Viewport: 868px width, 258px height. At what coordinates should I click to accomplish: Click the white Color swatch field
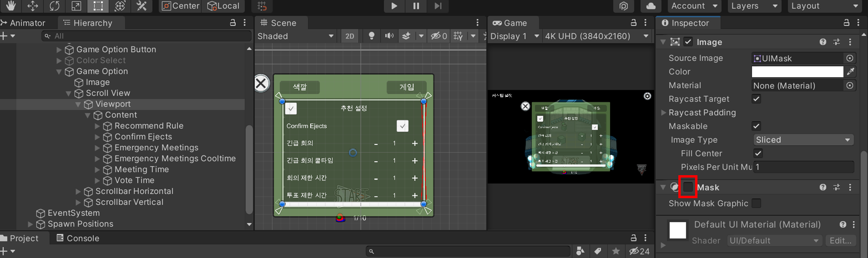pos(797,72)
